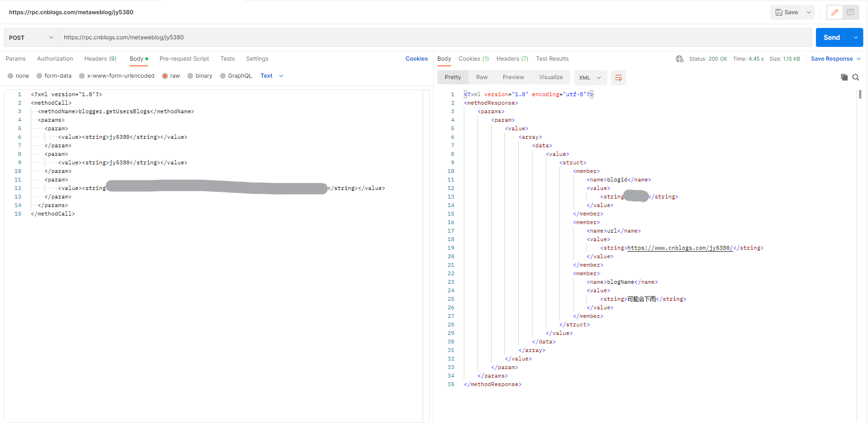Image resolution: width=868 pixels, height=424 pixels.
Task: Open the Pre-request Script tab
Action: [184, 59]
